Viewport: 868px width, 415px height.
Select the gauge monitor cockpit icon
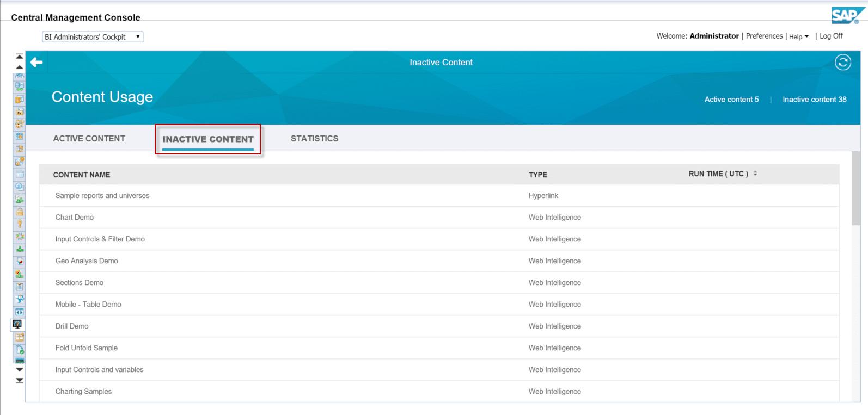tap(17, 324)
